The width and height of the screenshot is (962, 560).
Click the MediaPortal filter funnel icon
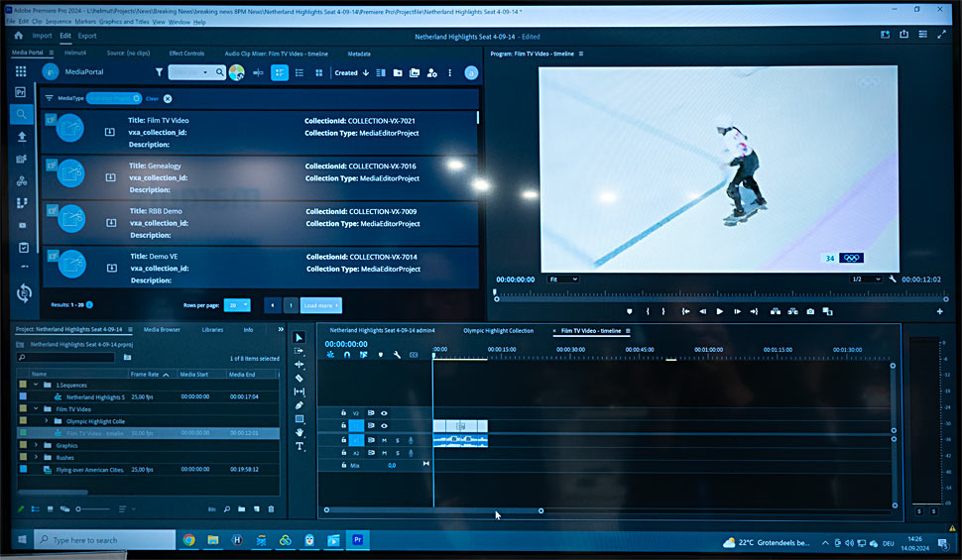coord(159,72)
